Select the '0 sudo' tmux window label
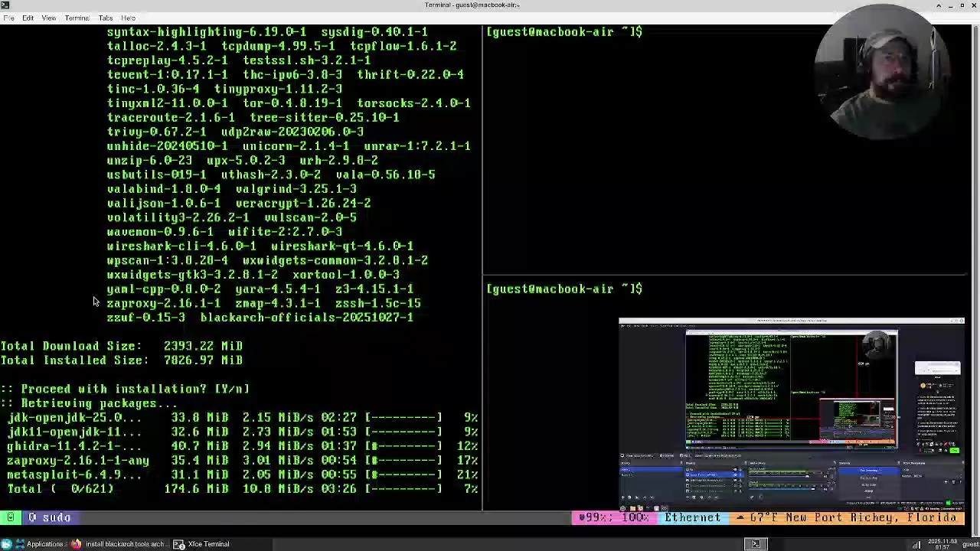 (x=50, y=518)
